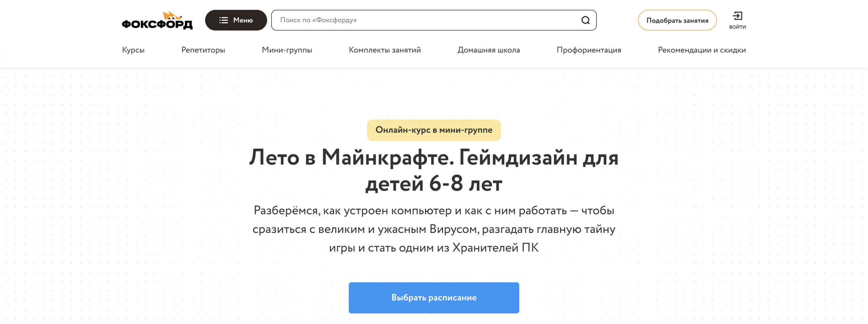The height and width of the screenshot is (324, 868).
Task: Click the description text mentioning Вирусом
Action: coord(434,229)
